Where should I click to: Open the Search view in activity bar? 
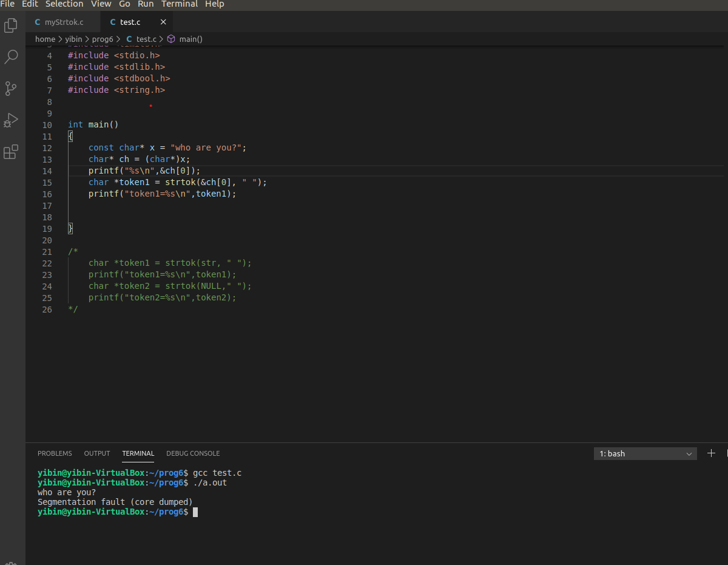11,57
